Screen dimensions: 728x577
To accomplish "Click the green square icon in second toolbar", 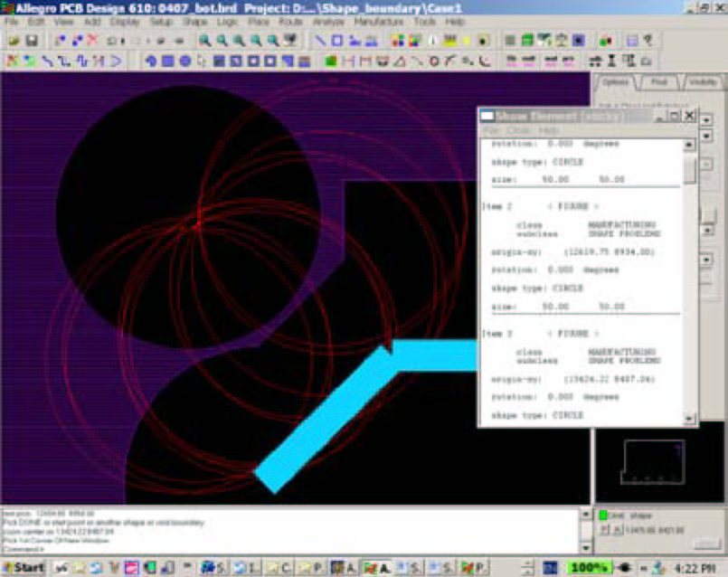I will (331, 61).
